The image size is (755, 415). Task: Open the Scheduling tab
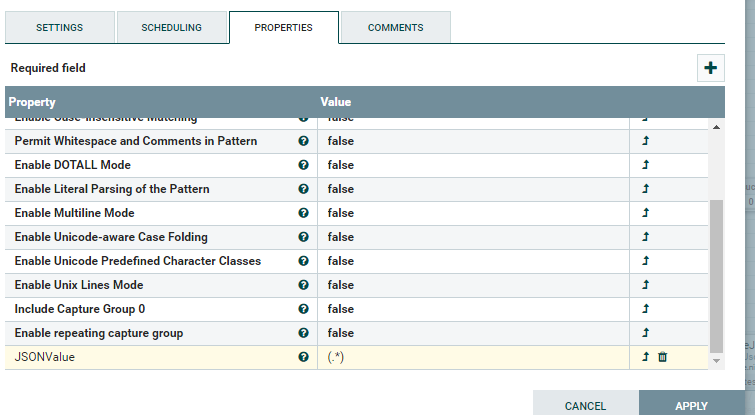pyautogui.click(x=171, y=28)
